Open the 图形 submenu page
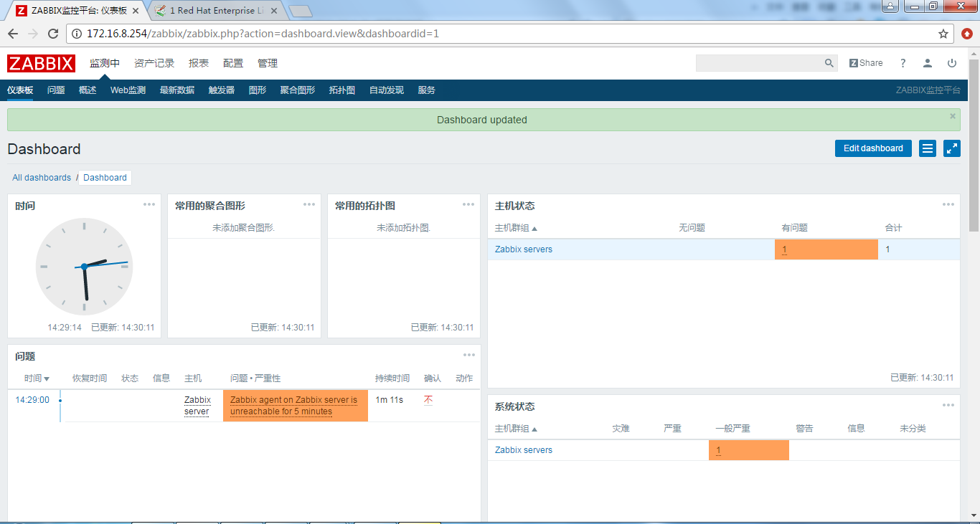 point(258,90)
